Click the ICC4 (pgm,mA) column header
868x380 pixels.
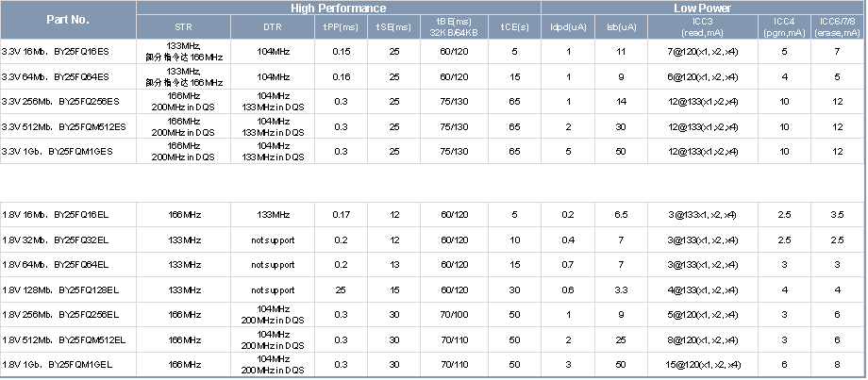tap(784, 27)
